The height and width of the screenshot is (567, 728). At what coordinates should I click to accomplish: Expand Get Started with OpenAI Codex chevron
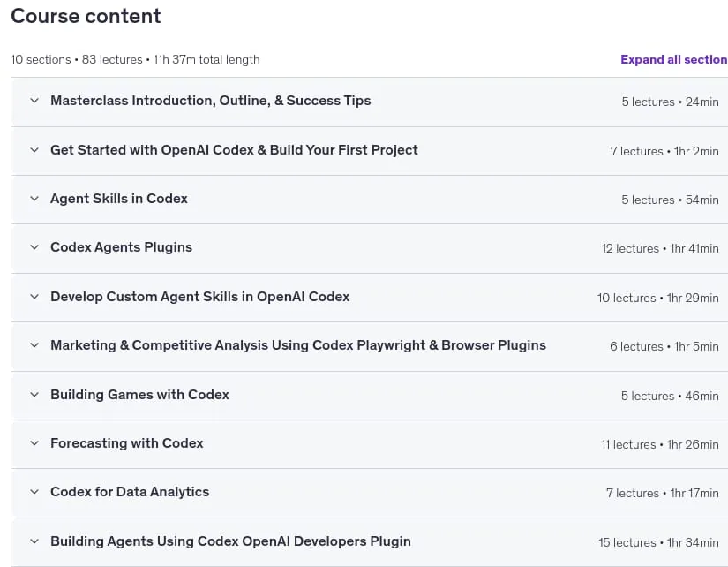pyautogui.click(x=34, y=149)
